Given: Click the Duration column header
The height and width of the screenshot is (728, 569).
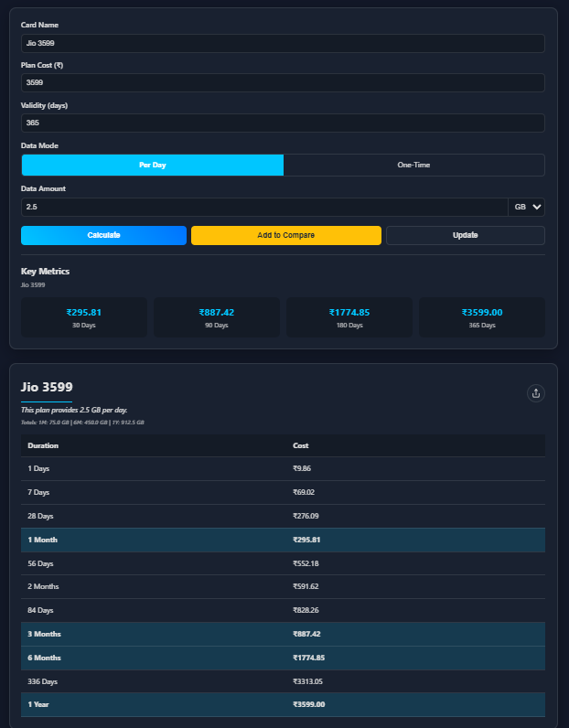Looking at the screenshot, I should click(43, 445).
